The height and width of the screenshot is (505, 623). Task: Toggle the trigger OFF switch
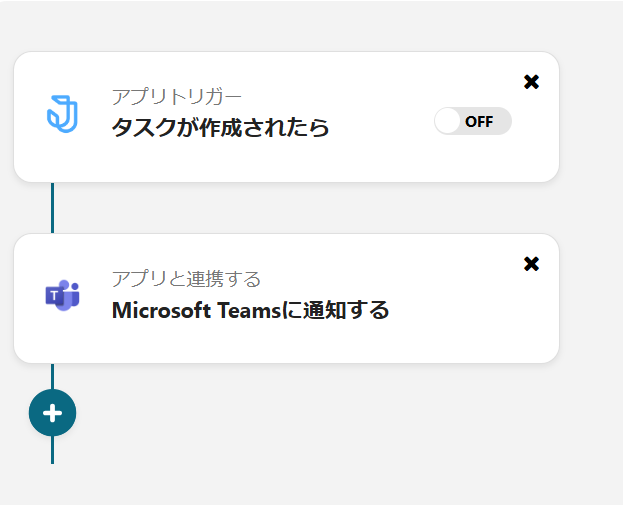click(472, 121)
